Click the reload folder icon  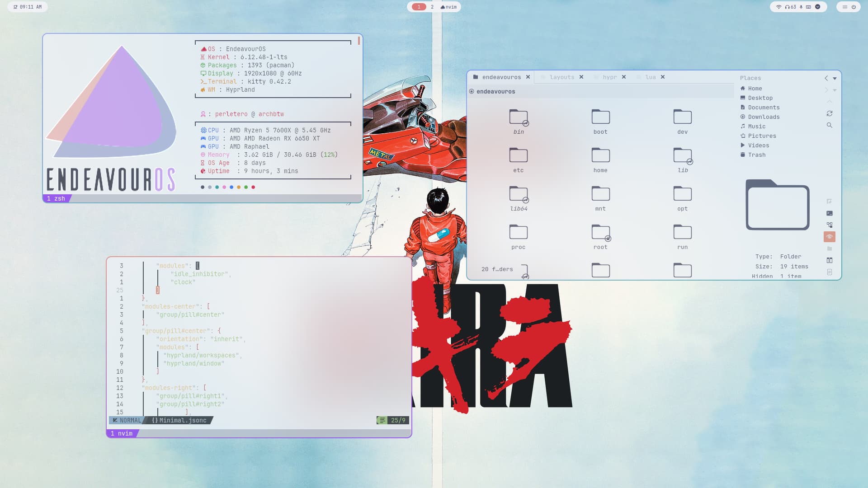tap(829, 113)
